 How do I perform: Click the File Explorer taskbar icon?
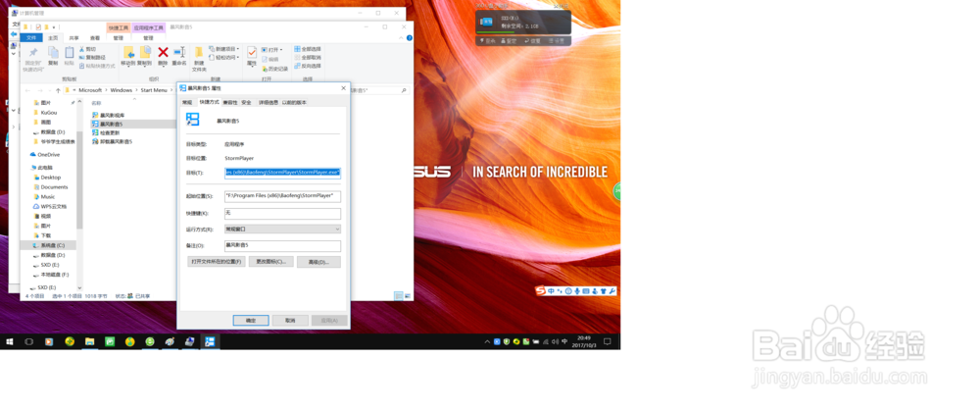pyautogui.click(x=89, y=341)
